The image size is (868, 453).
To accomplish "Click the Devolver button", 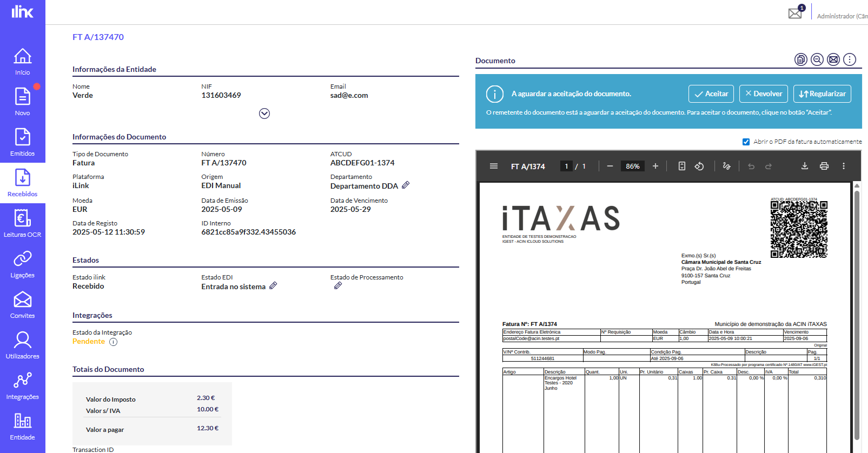I will tap(763, 94).
